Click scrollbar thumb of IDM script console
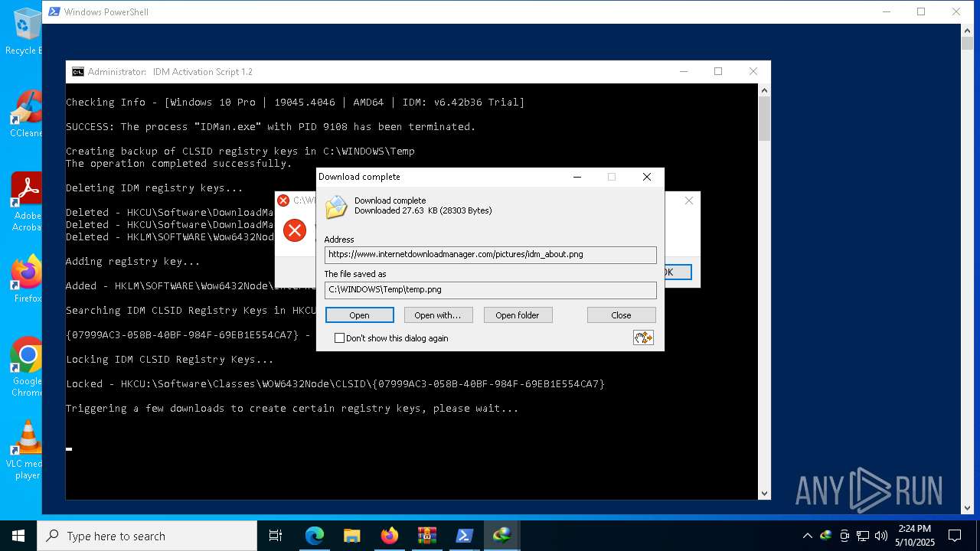 coord(764,119)
